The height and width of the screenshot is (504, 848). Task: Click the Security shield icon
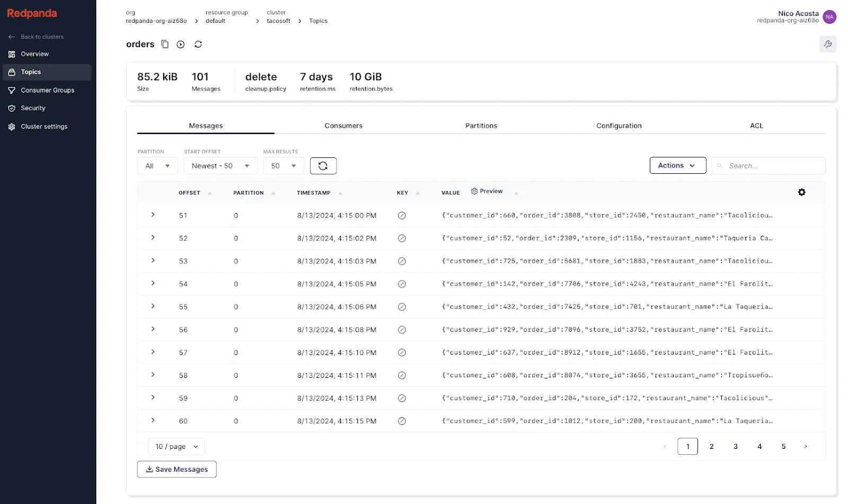pos(12,108)
